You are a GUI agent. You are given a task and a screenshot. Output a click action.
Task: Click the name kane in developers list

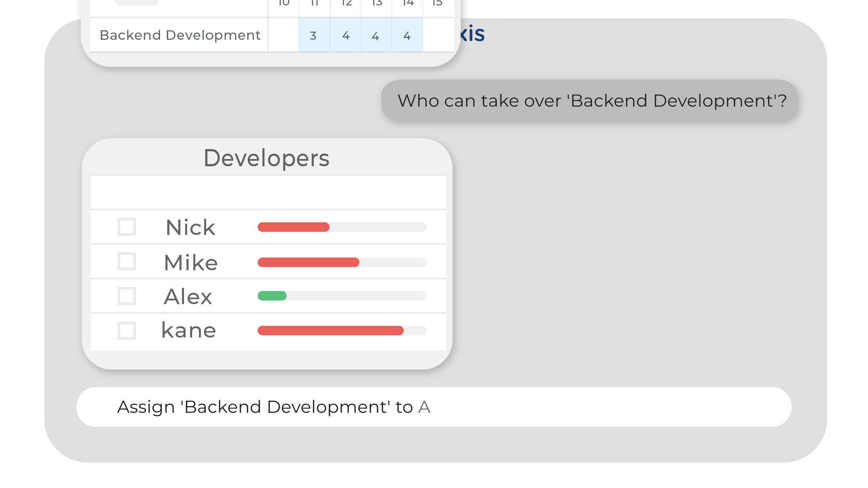[x=189, y=330]
